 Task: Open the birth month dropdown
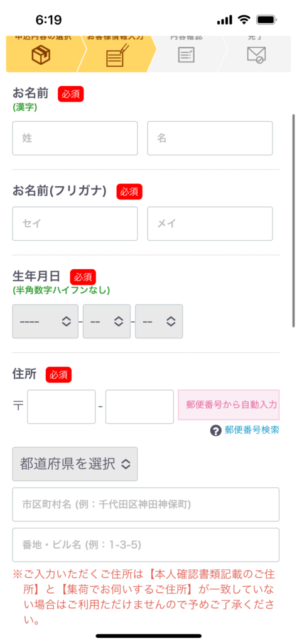click(107, 321)
